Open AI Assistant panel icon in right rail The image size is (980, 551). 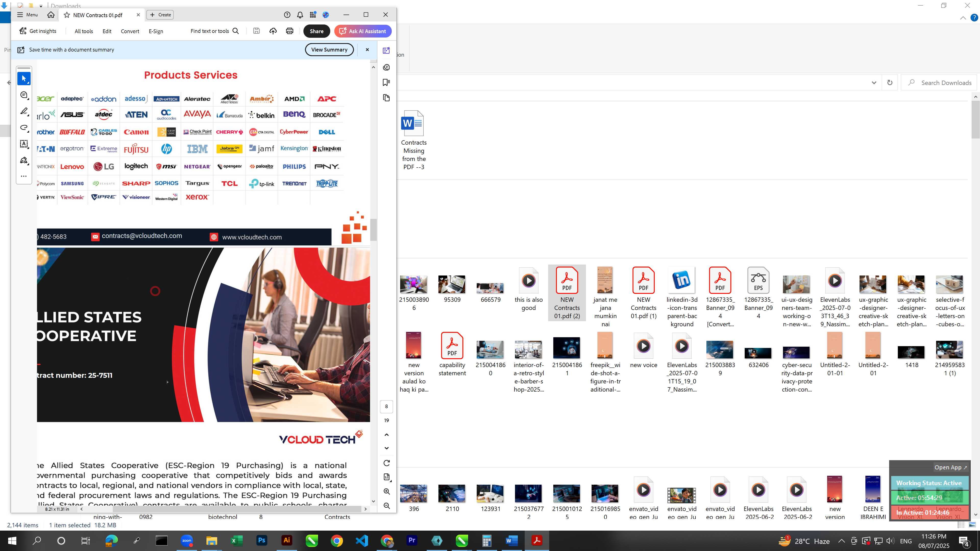(x=387, y=51)
